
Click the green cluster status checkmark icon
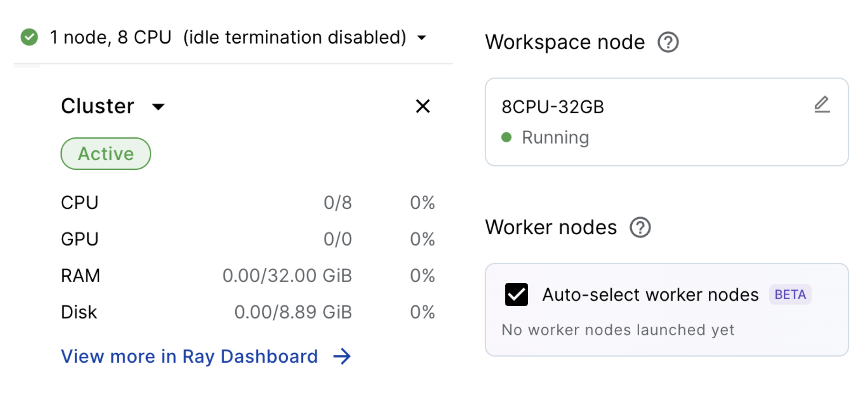29,37
